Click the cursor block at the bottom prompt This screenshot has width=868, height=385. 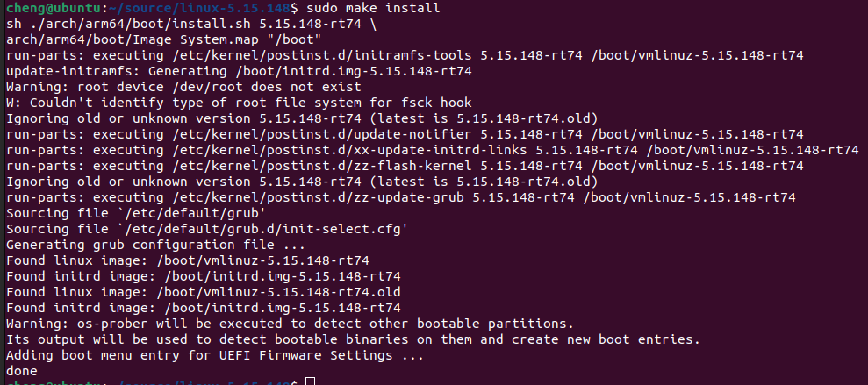coord(310,383)
